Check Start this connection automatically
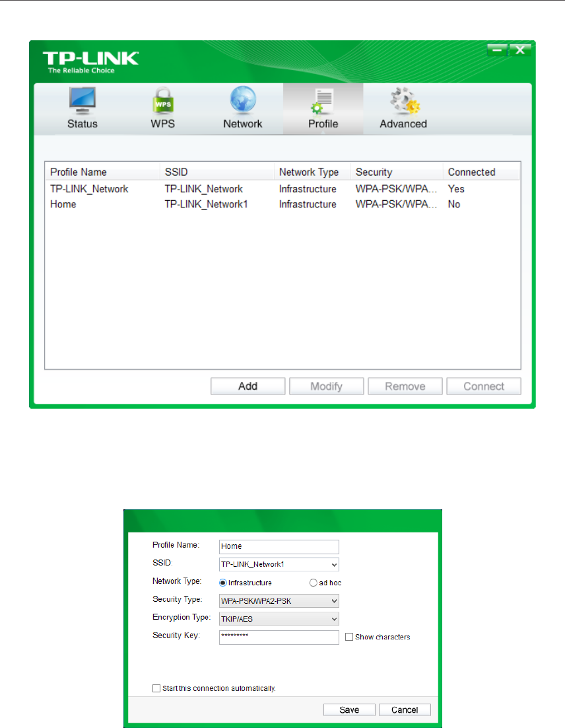 (156, 688)
